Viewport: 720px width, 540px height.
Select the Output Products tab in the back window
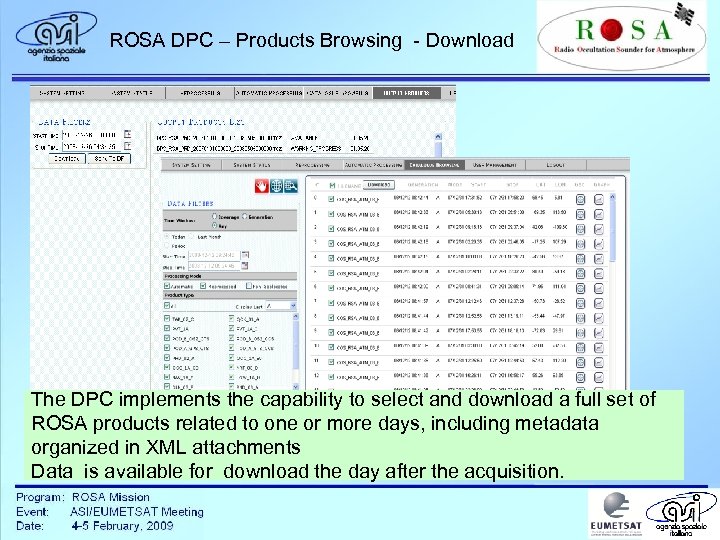pyautogui.click(x=406, y=93)
